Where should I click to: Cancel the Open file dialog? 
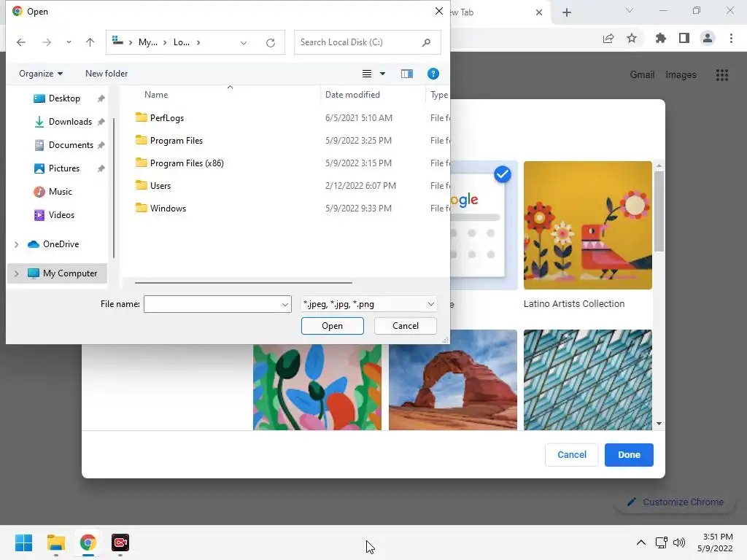406,326
